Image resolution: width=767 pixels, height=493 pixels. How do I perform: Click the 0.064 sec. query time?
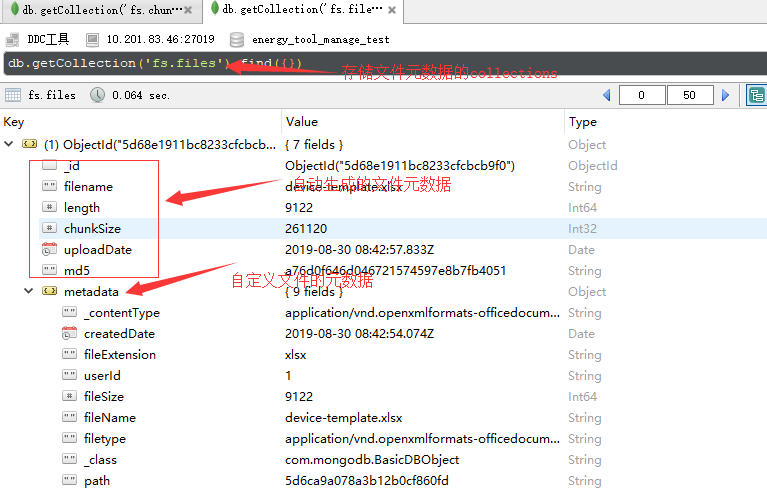click(x=141, y=95)
